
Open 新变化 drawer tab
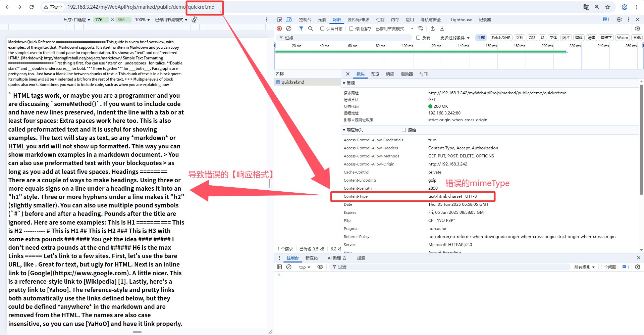tap(311, 258)
